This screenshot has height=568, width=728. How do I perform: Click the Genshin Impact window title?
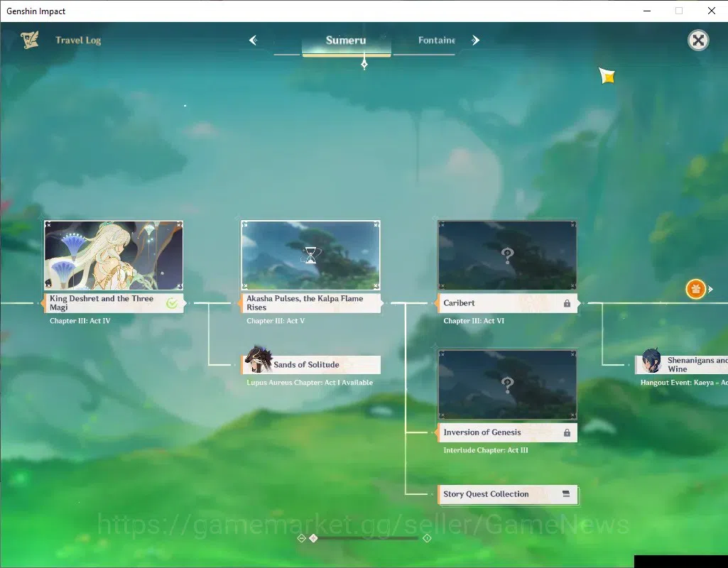36,11
